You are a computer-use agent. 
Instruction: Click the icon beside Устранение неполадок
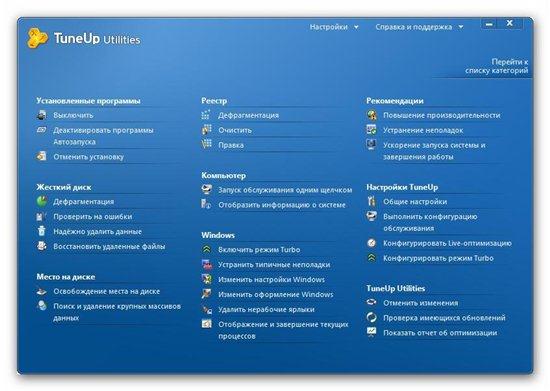pyautogui.click(x=371, y=130)
